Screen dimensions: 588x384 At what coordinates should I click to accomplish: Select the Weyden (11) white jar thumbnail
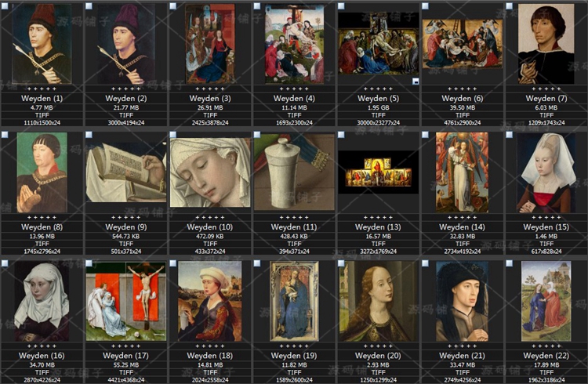pyautogui.click(x=294, y=172)
